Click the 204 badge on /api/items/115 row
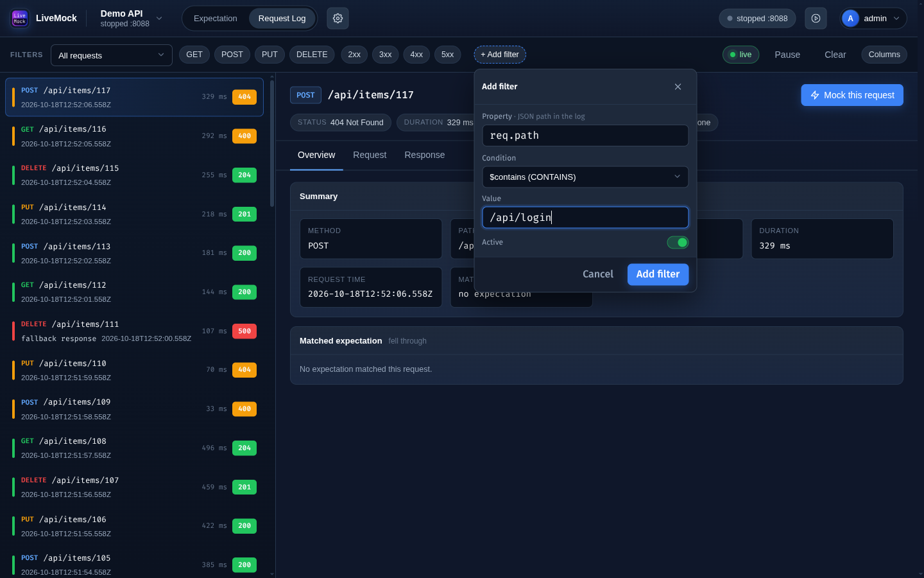This screenshot has width=924, height=578. [244, 175]
